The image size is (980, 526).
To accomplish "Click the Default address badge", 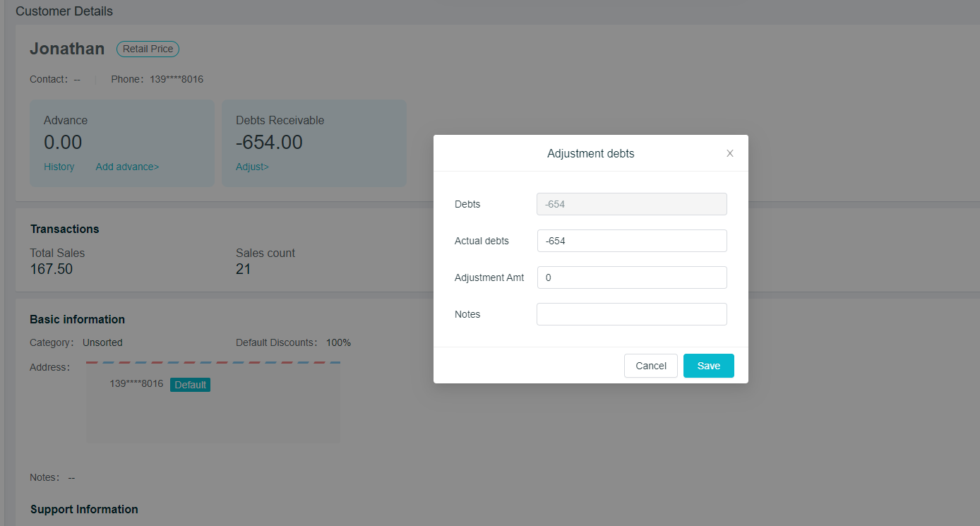I will point(190,385).
